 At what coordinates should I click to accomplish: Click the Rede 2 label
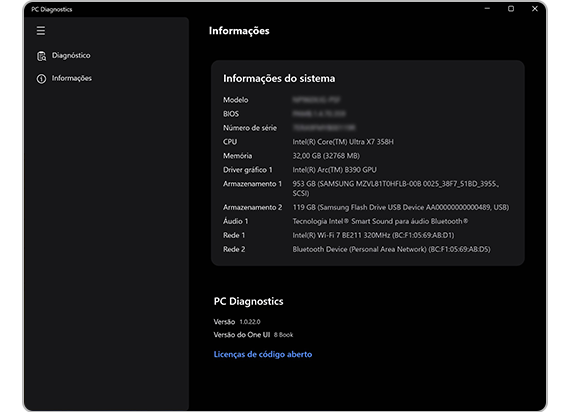pyautogui.click(x=234, y=249)
